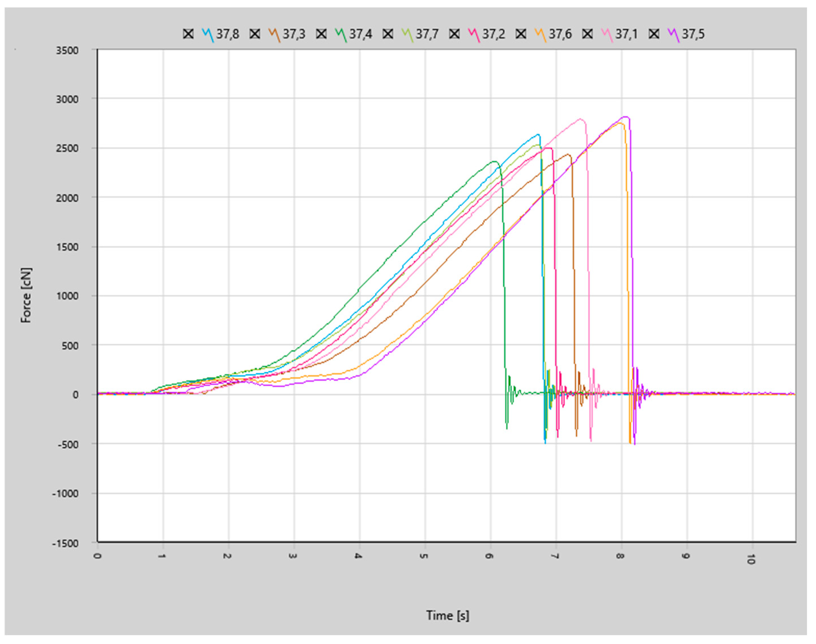Click the 3500 tick label on Force axis
The width and height of the screenshot is (816, 644).
tap(67, 50)
